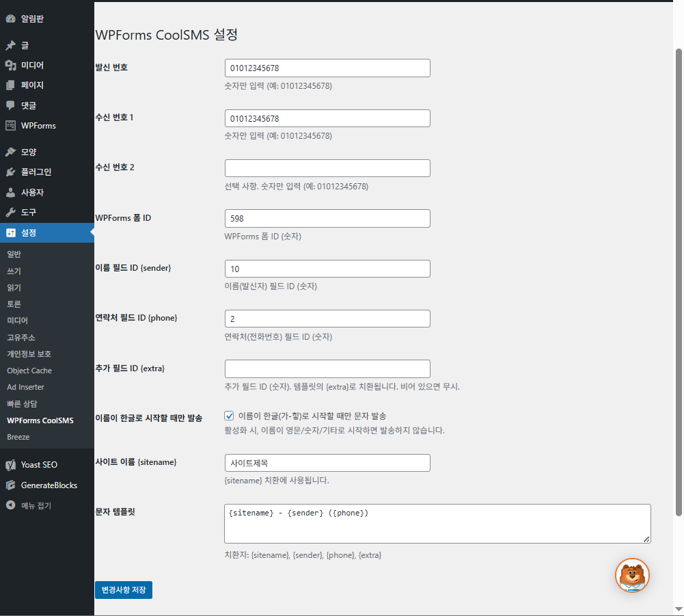Click the textarea resize handle corner

(x=646, y=539)
